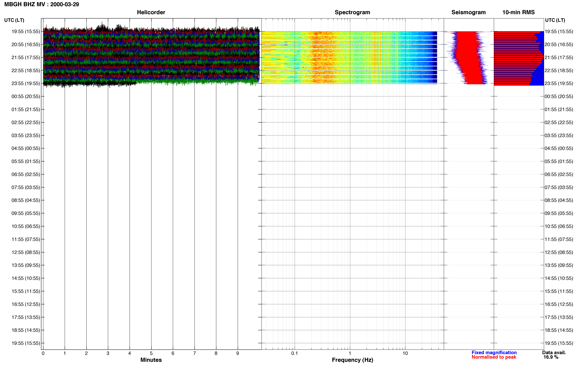Click left time label '12:55 (08:55)'
588x368 pixels.
click(x=26, y=252)
